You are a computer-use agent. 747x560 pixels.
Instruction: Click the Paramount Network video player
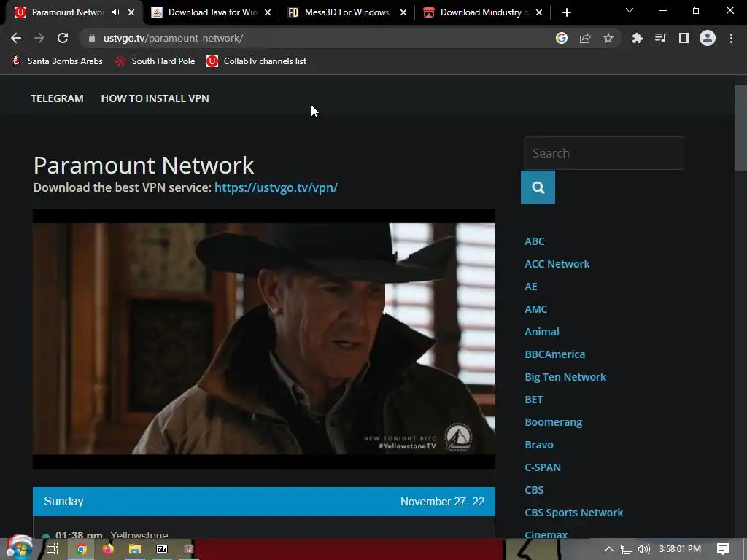(x=264, y=338)
